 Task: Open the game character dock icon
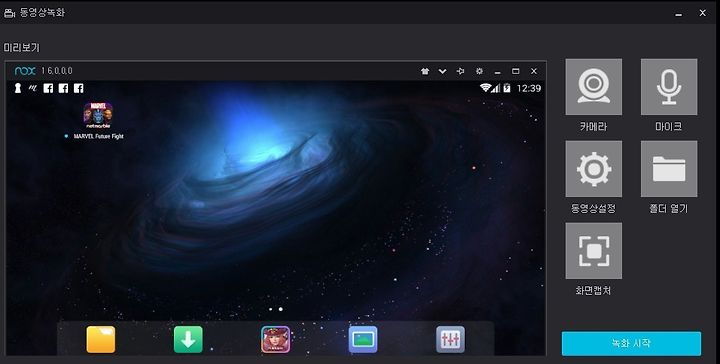[276, 340]
